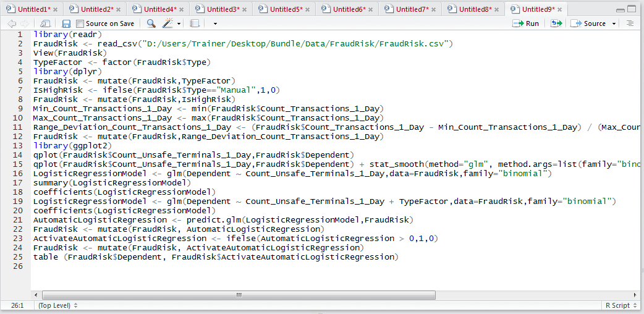This screenshot has height=314, width=644.
Task: Expand the Source button dropdown arrow
Action: click(614, 24)
